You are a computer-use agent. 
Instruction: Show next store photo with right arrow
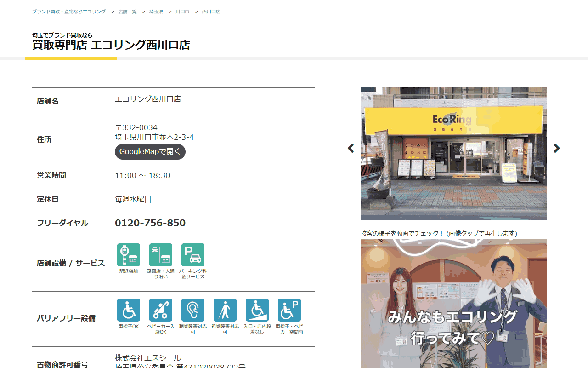tap(557, 148)
